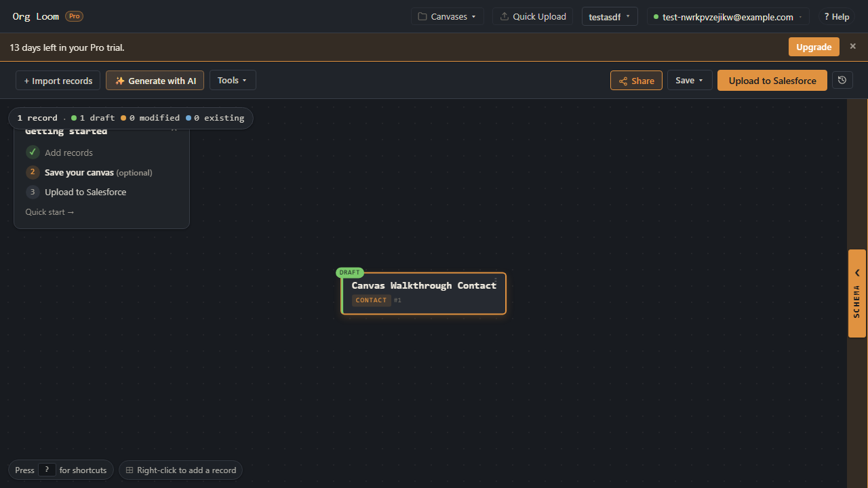Share the canvas via Share button
The width and height of the screenshot is (868, 488).
pyautogui.click(x=636, y=81)
